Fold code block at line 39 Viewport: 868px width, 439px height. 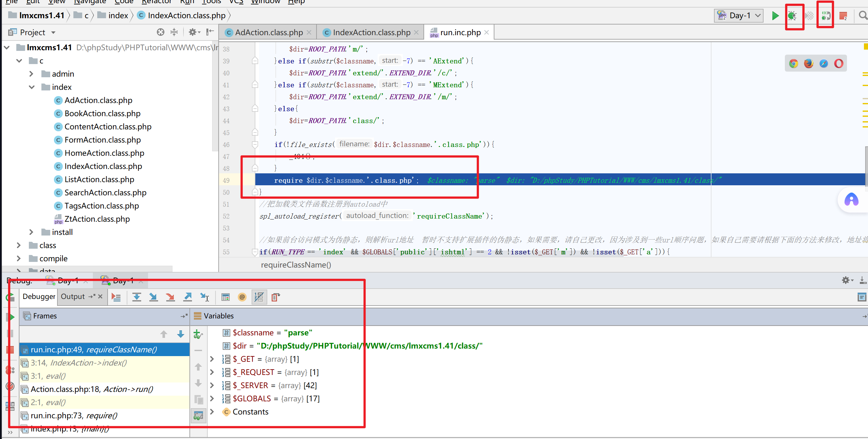coord(255,61)
